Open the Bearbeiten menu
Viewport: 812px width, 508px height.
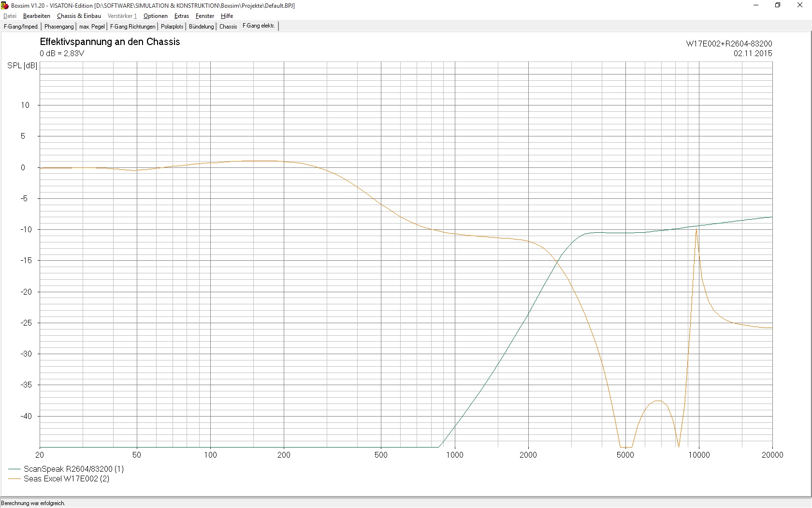point(37,16)
